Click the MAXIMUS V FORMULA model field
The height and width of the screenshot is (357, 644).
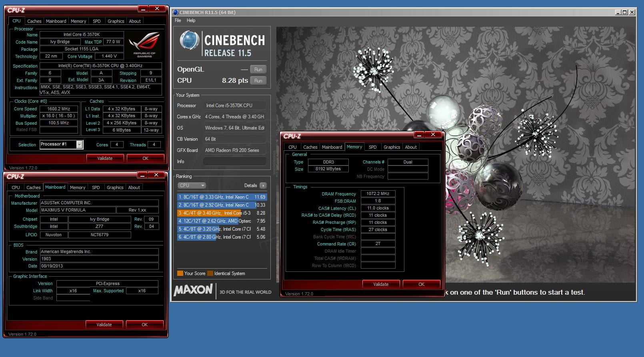click(78, 210)
